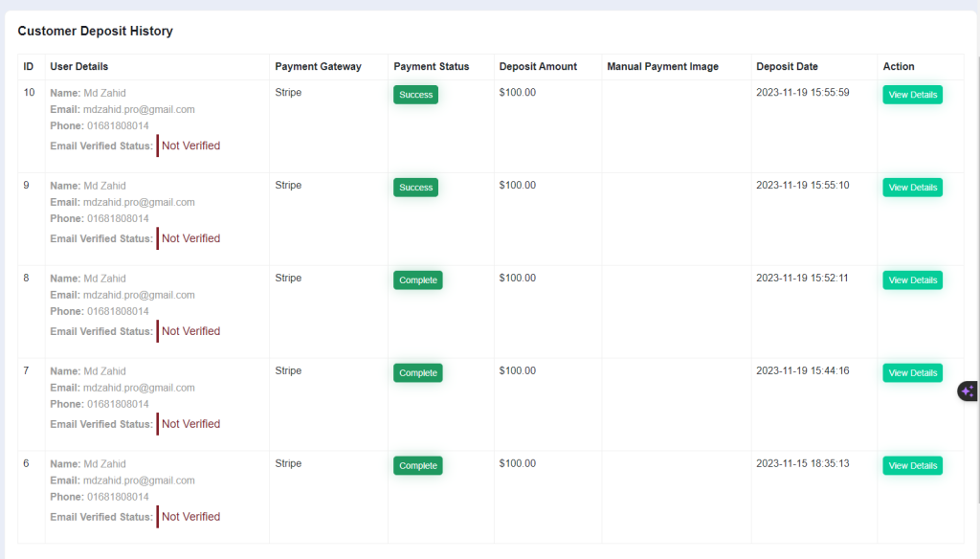Click Not Verified status in row 10
The height and width of the screenshot is (559, 980).
(190, 145)
